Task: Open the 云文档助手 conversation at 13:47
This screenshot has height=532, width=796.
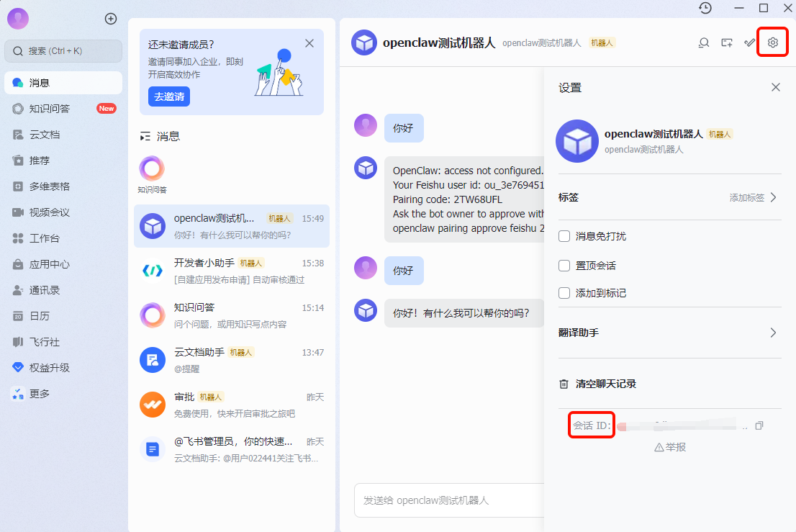Action: pos(232,360)
